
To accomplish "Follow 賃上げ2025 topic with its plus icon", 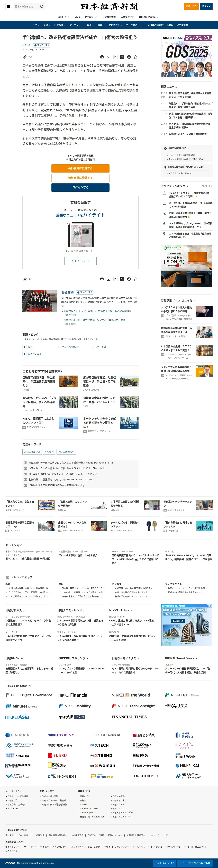I will tap(24, 354).
